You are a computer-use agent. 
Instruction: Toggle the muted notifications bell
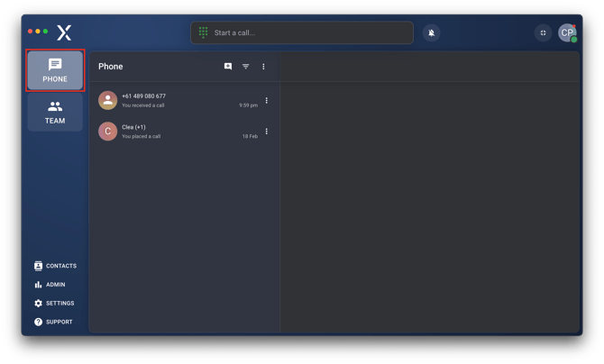pos(432,32)
